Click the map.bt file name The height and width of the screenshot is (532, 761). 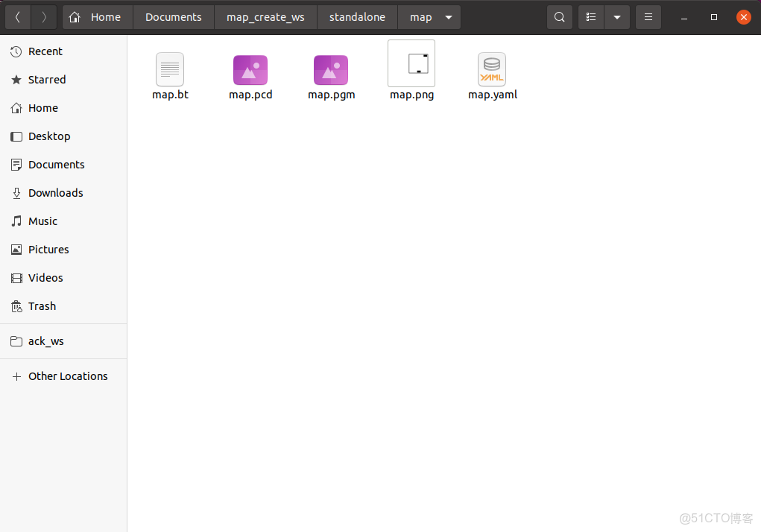click(171, 95)
